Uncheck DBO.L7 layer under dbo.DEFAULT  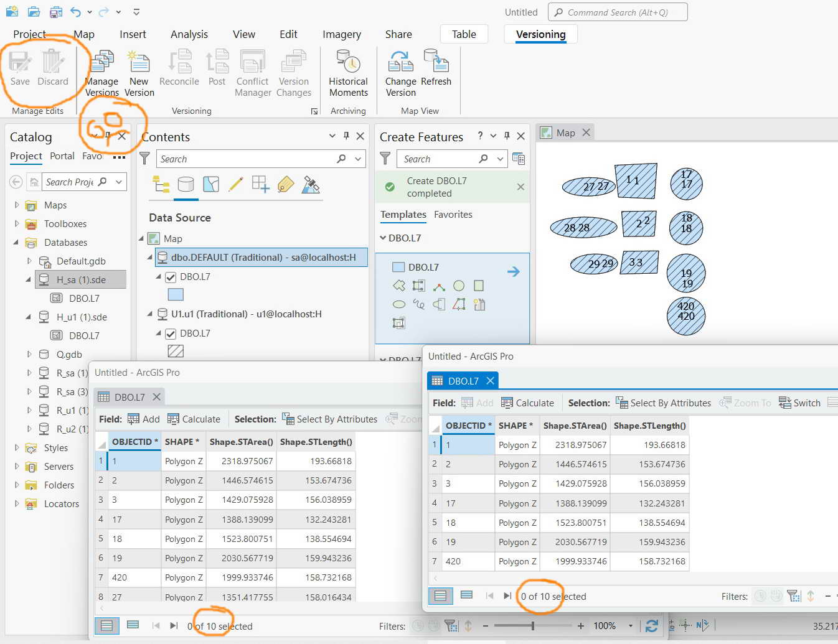[171, 277]
